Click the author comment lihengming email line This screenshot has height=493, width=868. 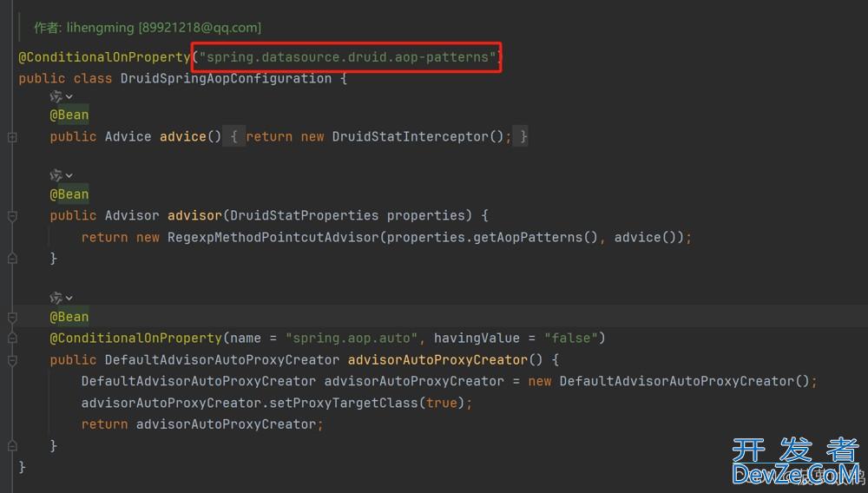click(148, 28)
